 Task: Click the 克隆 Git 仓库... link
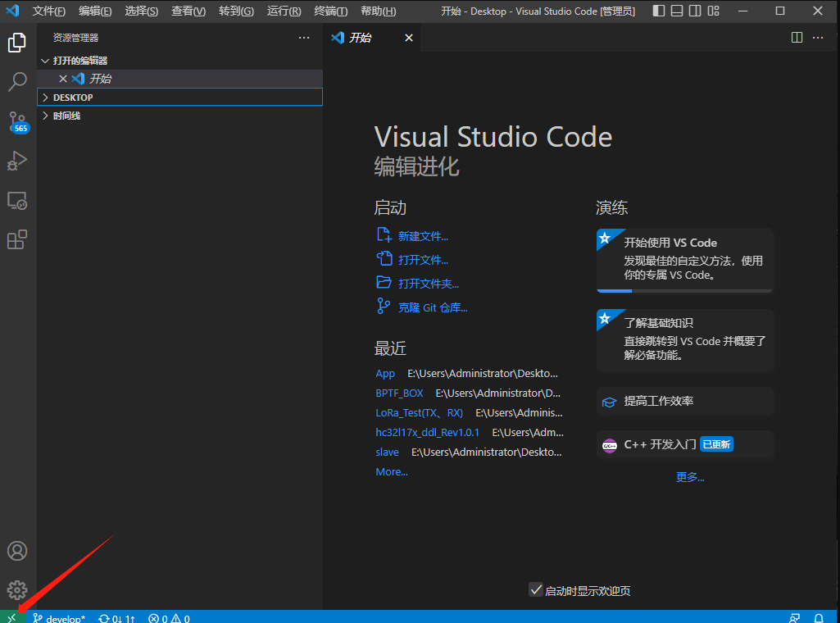pyautogui.click(x=433, y=307)
